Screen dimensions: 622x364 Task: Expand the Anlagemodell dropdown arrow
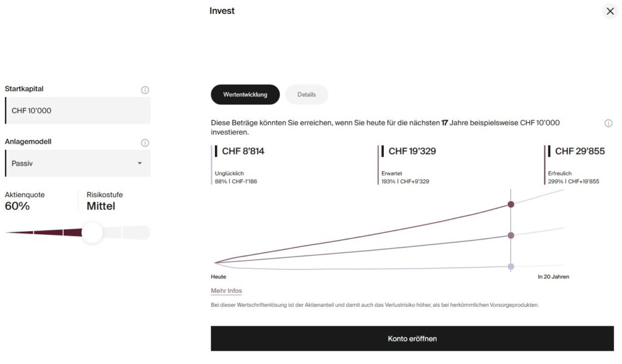coord(140,163)
